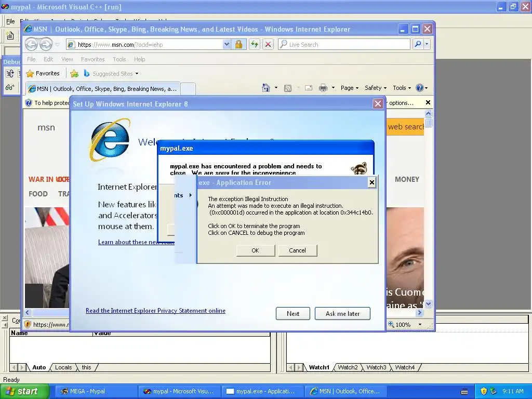This screenshot has width=532, height=399.
Task: Click Learn about these new features link
Action: point(136,242)
